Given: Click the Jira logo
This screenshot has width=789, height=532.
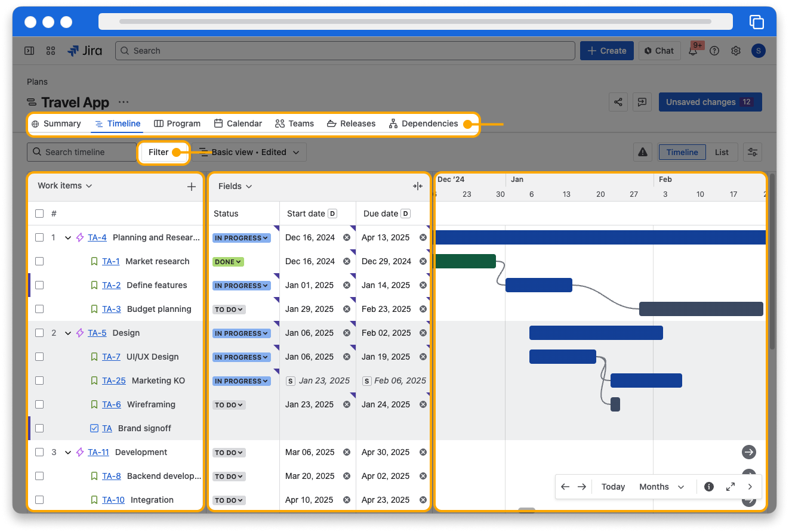Looking at the screenshot, I should pyautogui.click(x=85, y=51).
